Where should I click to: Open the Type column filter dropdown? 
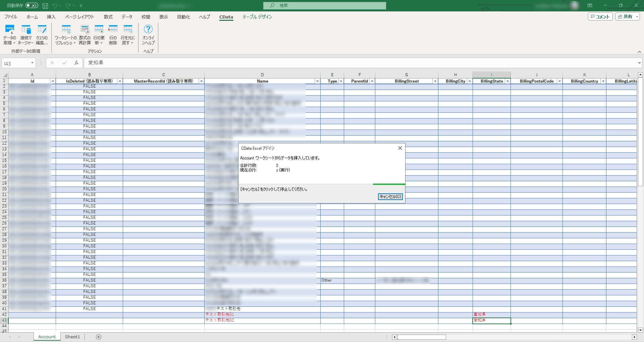click(341, 81)
